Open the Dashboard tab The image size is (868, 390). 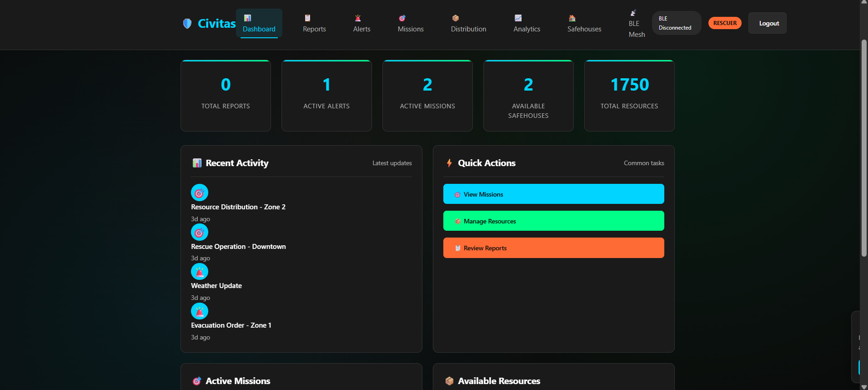point(259,23)
